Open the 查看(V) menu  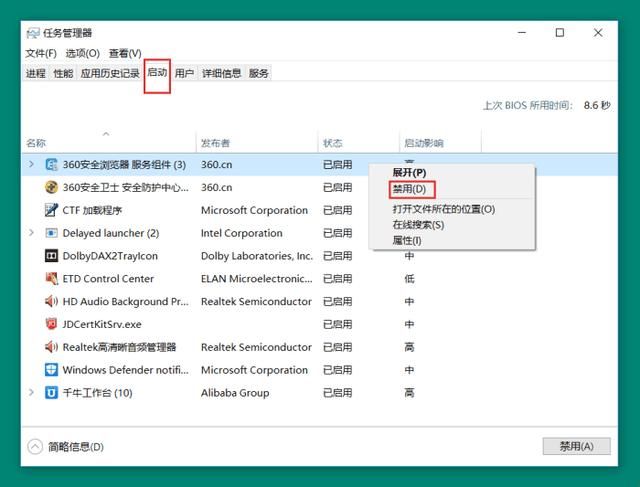[125, 53]
